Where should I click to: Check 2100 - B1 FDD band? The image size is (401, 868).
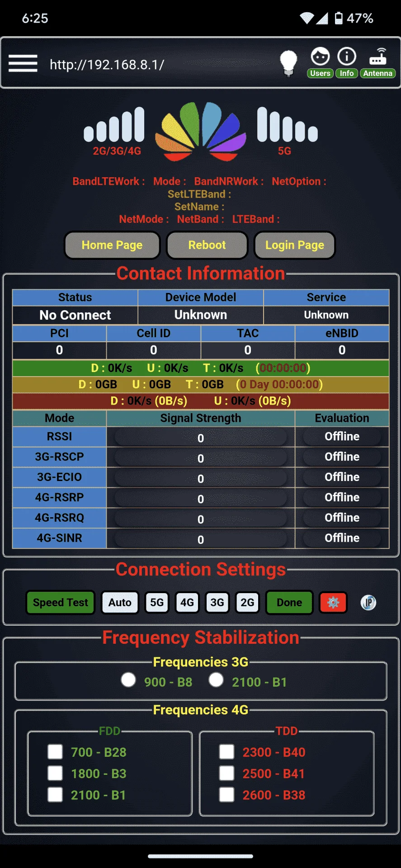click(x=55, y=795)
